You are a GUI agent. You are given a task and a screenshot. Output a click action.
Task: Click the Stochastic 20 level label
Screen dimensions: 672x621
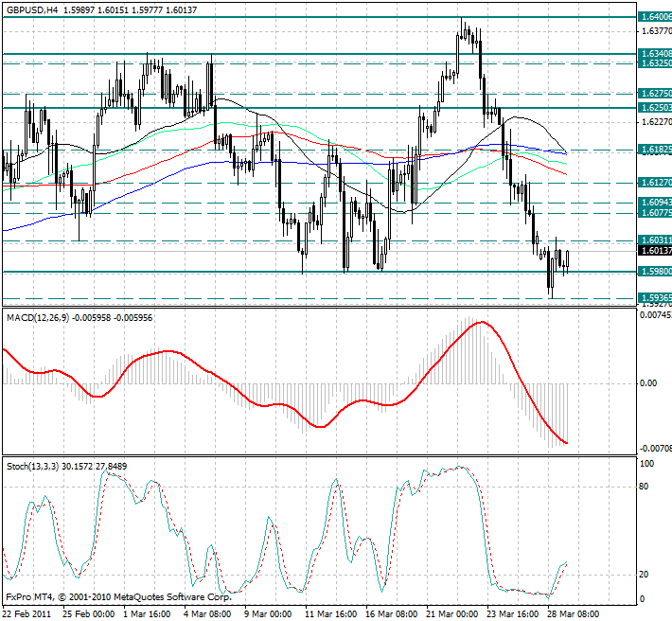point(644,575)
